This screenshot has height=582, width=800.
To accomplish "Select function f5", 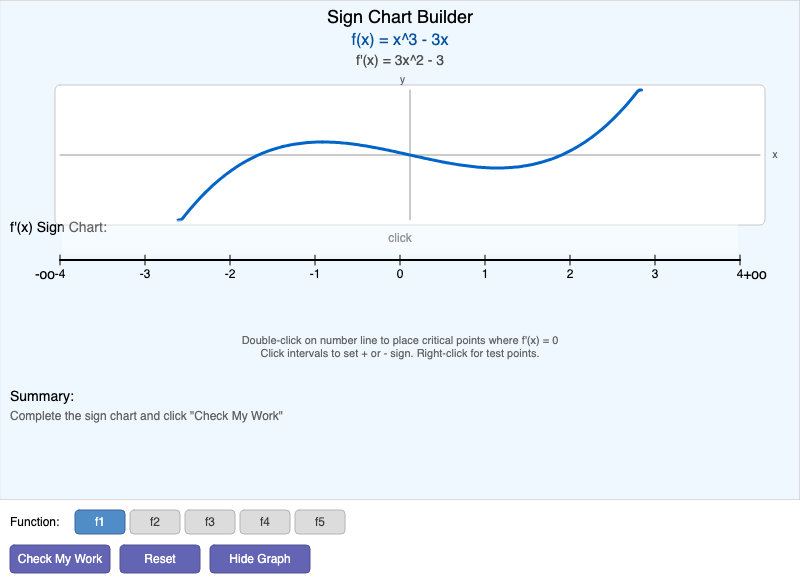I will pos(320,521).
